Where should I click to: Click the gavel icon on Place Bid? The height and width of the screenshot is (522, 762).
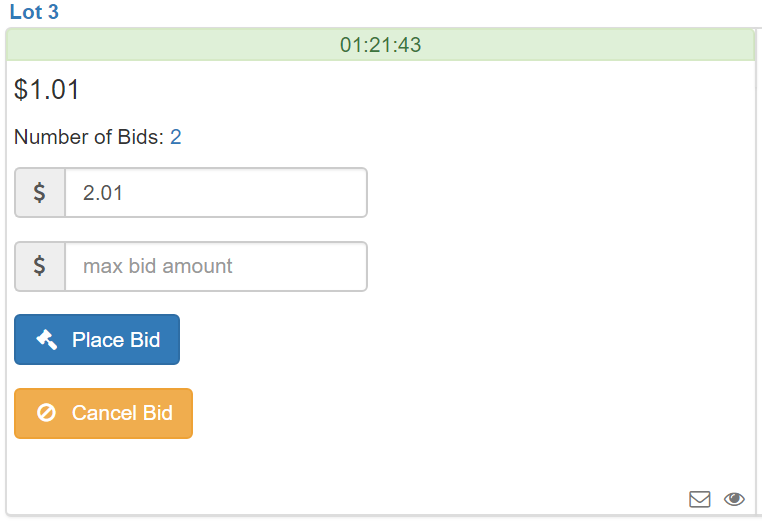click(x=47, y=340)
